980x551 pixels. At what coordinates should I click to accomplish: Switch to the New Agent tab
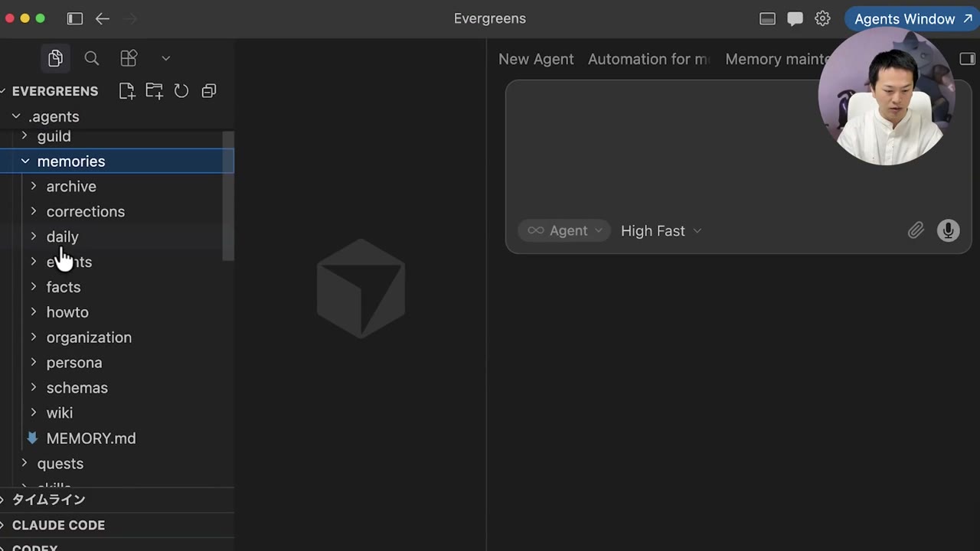[536, 59]
